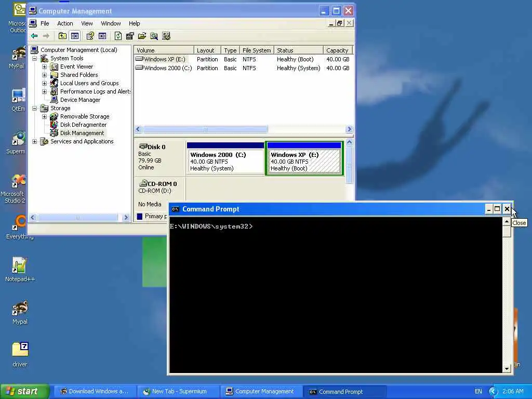Click the Help question mark toolbar icon
Screen dimensions: 532x399
coord(90,36)
